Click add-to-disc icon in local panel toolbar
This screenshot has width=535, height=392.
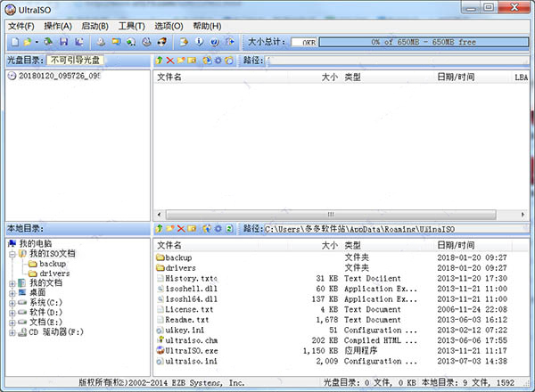(207, 228)
